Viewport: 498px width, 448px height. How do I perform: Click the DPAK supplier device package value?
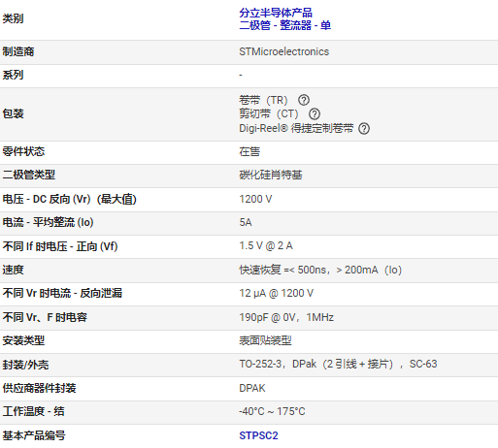[x=252, y=388]
